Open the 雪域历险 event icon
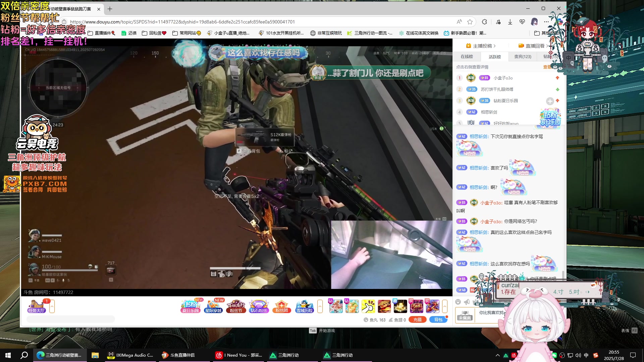 pos(305,306)
